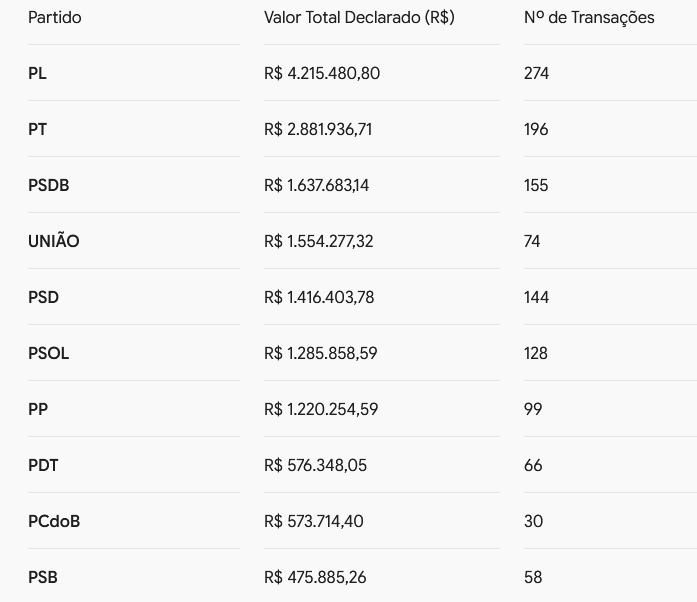This screenshot has height=602, width=697.
Task: Select the PL party name cell
Action: coord(37,73)
